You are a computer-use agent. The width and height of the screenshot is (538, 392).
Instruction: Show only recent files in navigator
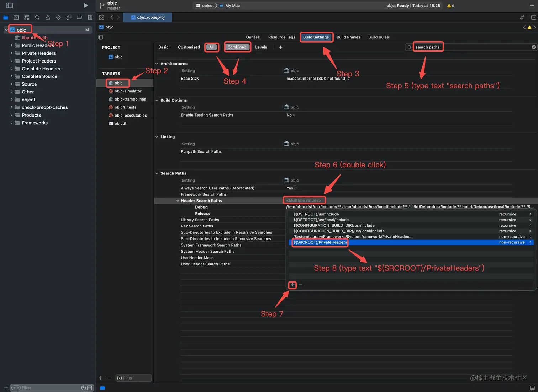pos(84,388)
